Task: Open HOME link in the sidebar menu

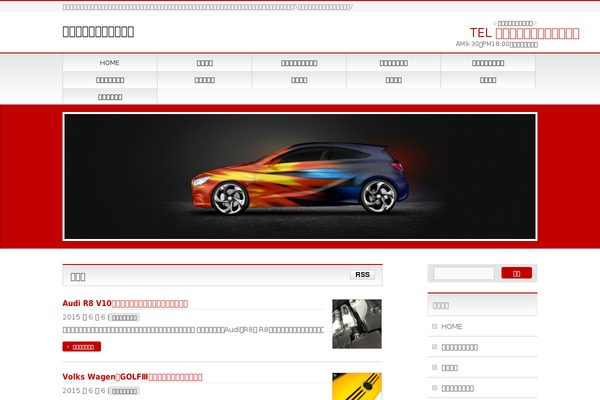Action: 452,327
